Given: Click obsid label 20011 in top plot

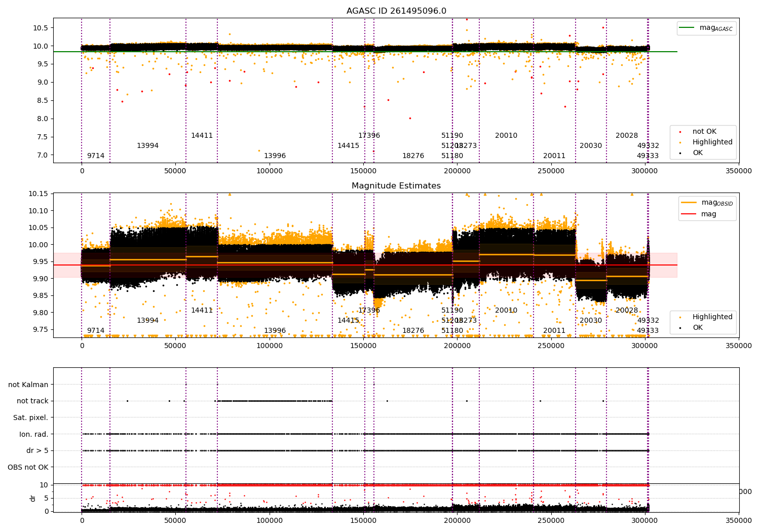Looking at the screenshot, I should coord(554,156).
